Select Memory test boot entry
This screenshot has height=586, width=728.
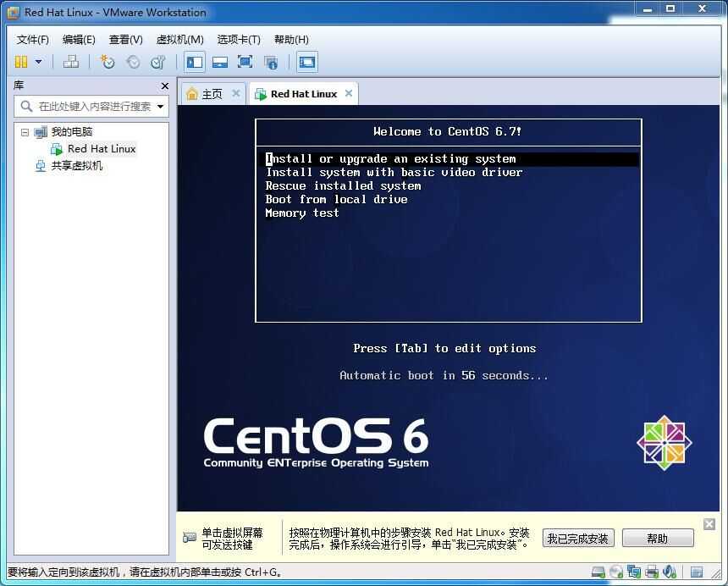pos(302,213)
